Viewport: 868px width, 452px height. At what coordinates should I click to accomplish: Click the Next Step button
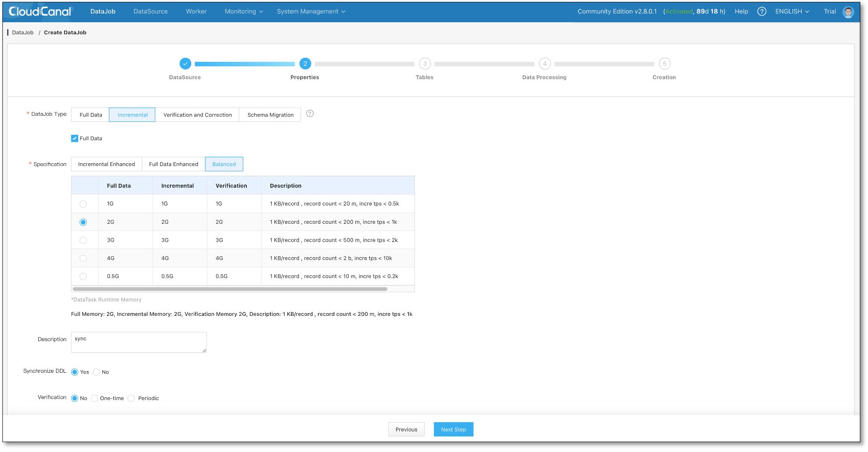tap(454, 429)
